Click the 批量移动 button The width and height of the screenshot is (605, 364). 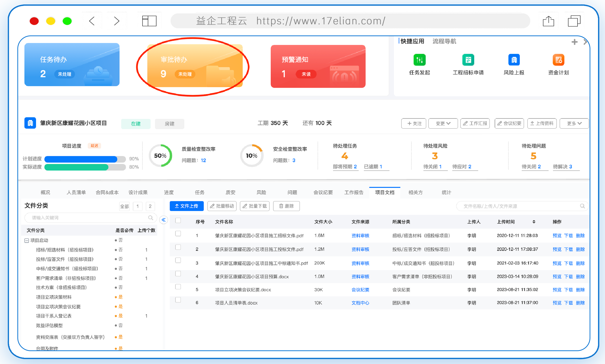222,206
